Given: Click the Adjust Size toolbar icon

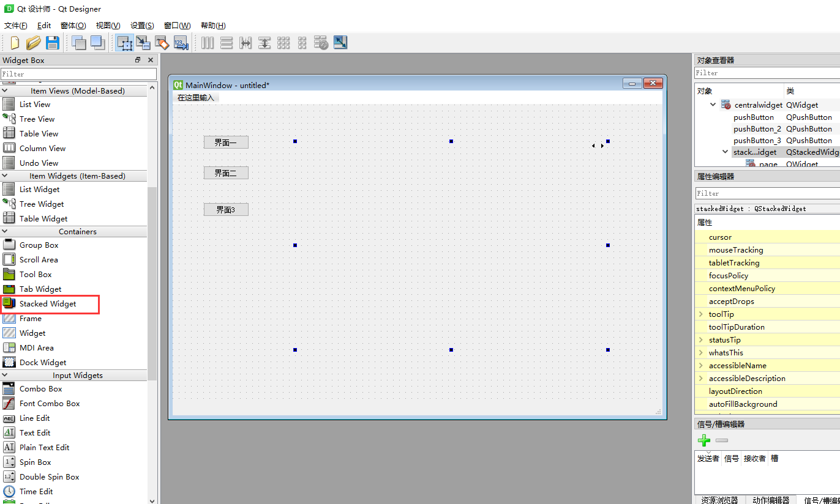Looking at the screenshot, I should click(340, 43).
